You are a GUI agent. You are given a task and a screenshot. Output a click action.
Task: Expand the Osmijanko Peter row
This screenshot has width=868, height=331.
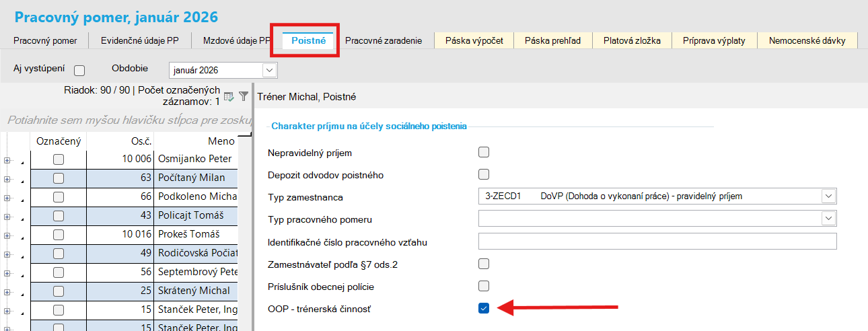click(8, 159)
